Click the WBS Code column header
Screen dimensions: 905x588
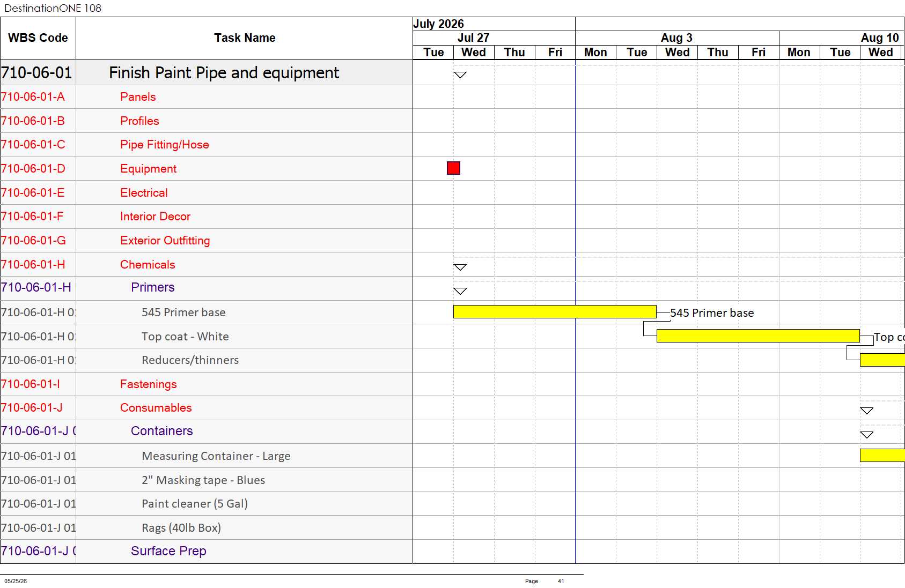tap(38, 38)
